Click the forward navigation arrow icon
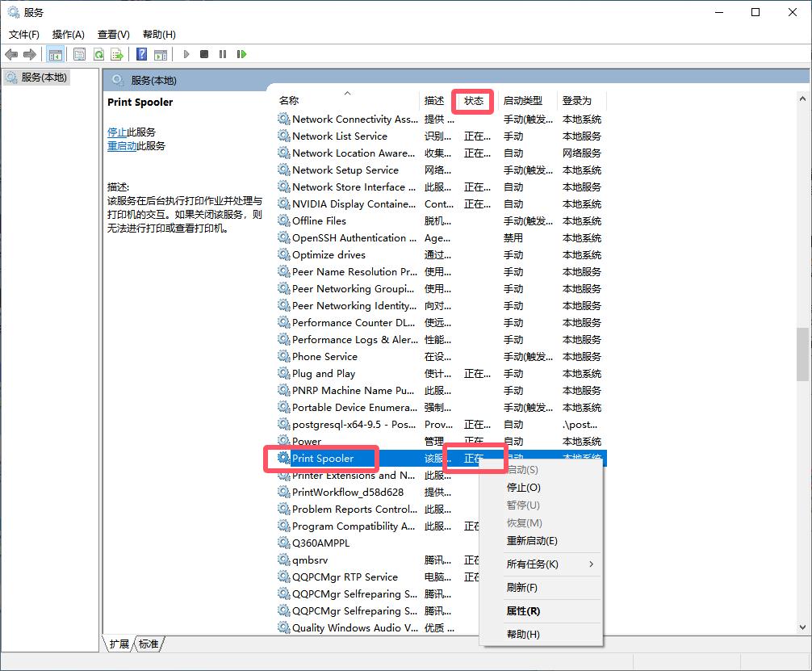This screenshot has height=671, width=812. [x=28, y=54]
